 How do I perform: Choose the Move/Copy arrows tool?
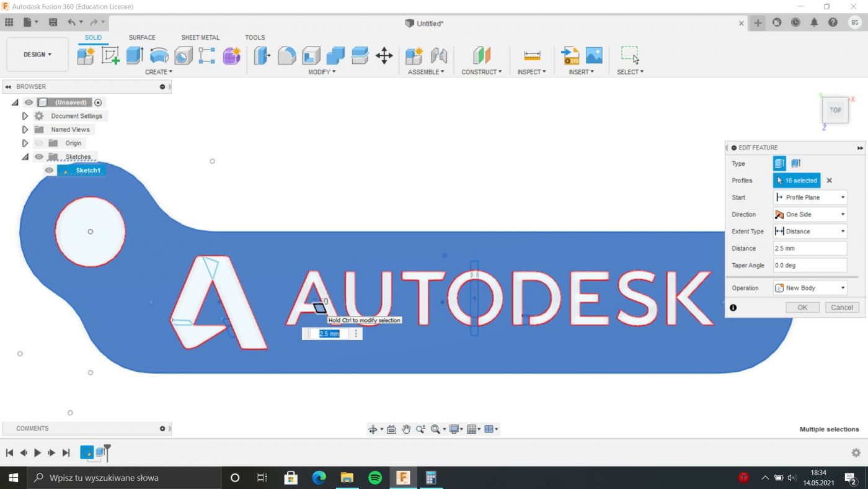click(384, 56)
